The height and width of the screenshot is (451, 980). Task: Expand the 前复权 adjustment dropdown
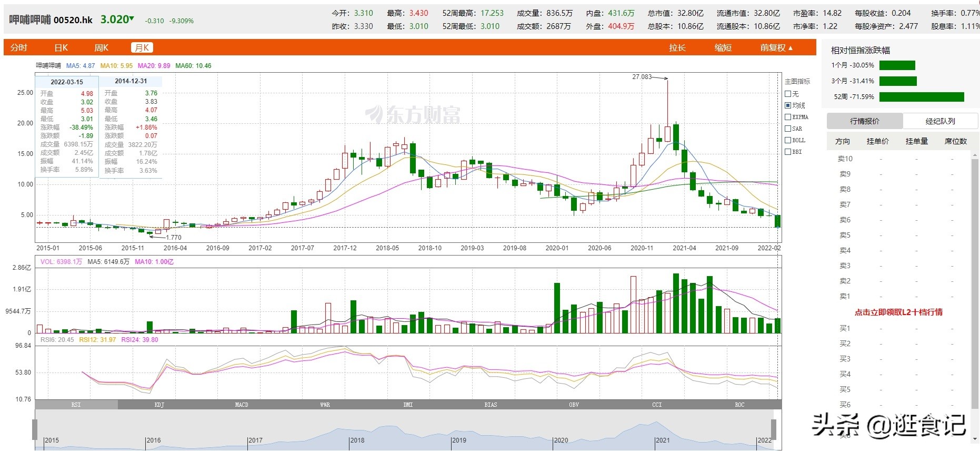click(776, 48)
